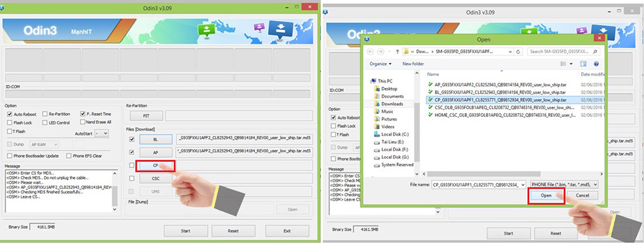The height and width of the screenshot is (243, 644).
Task: Click the purple icon in left Odin banner
Action: pyautogui.click(x=259, y=27)
